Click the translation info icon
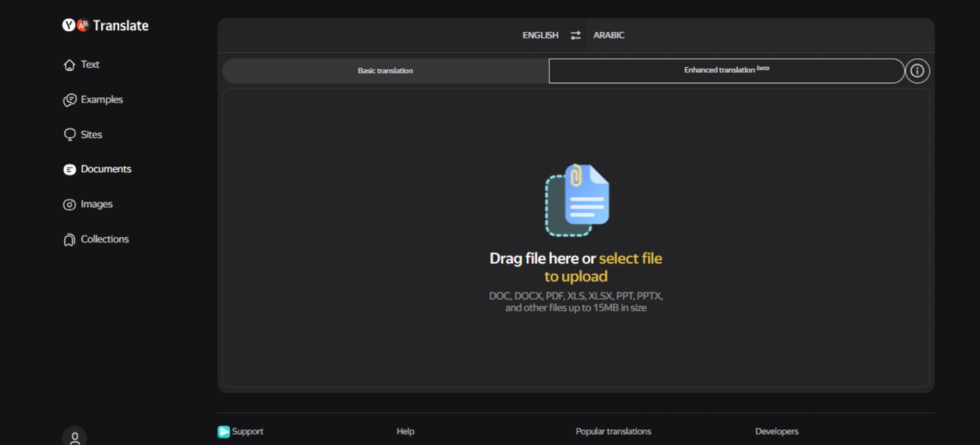This screenshot has width=980, height=445. point(917,71)
